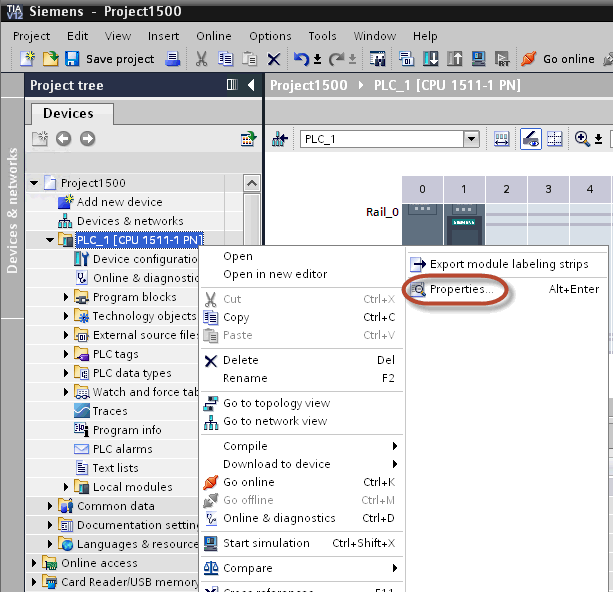613x592 pixels.
Task: Collapse the Project1500 tree node
Action: pos(34,183)
